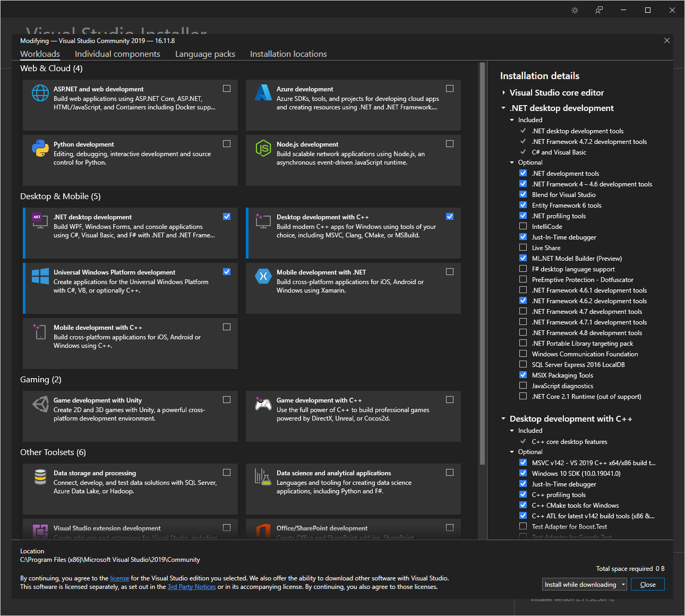Check the IntelliCode optional component

523,226
